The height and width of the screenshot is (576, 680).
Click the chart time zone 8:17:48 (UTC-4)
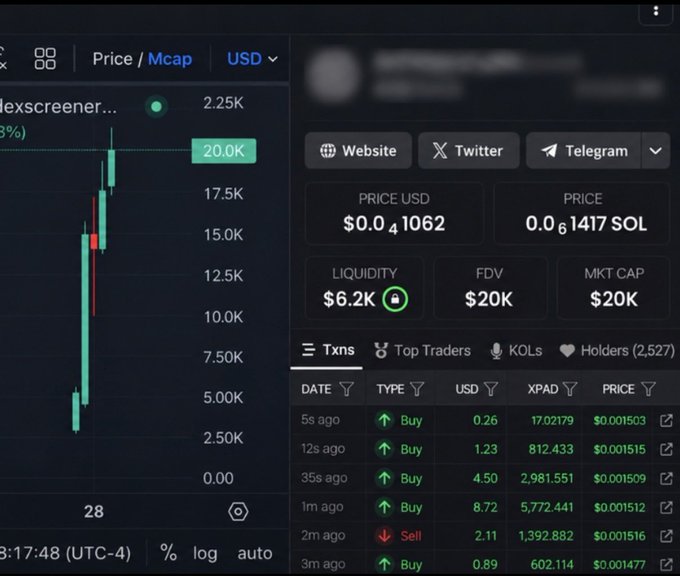click(65, 553)
